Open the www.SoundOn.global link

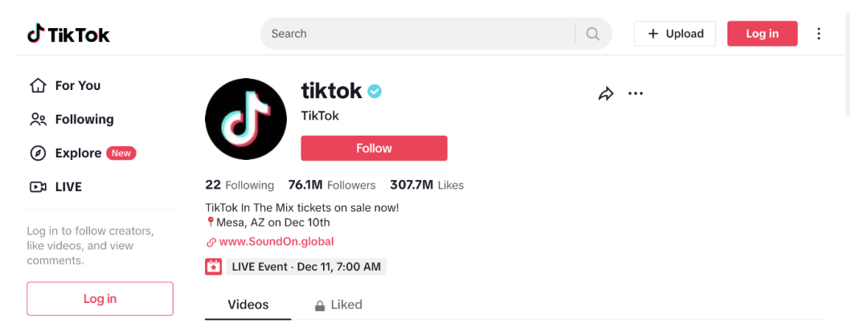(276, 242)
